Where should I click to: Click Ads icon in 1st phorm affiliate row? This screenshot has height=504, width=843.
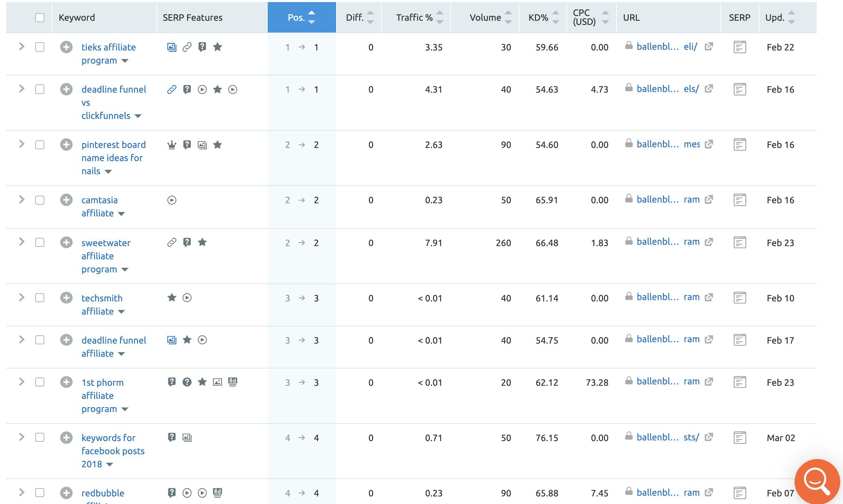coord(233,382)
